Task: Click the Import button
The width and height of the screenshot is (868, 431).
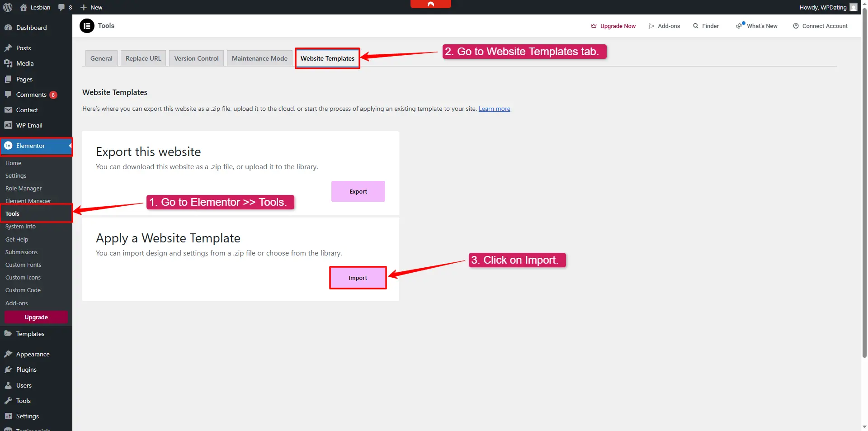Action: click(x=358, y=278)
